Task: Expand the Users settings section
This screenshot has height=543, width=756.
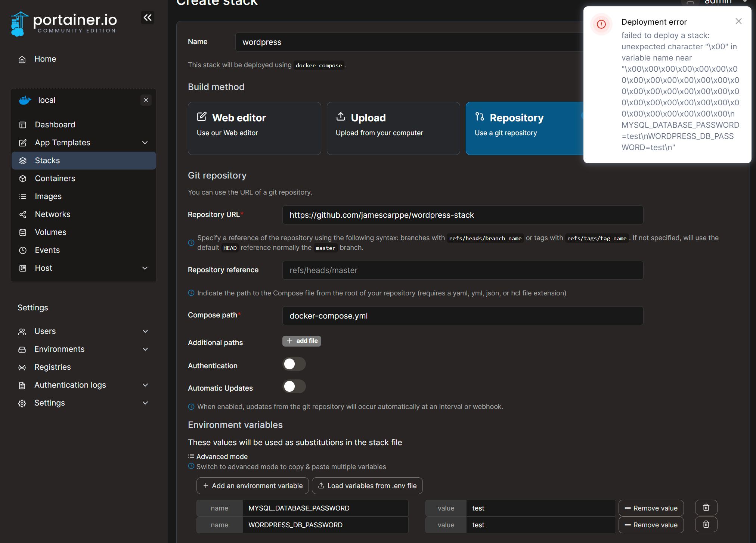Action: click(x=145, y=331)
